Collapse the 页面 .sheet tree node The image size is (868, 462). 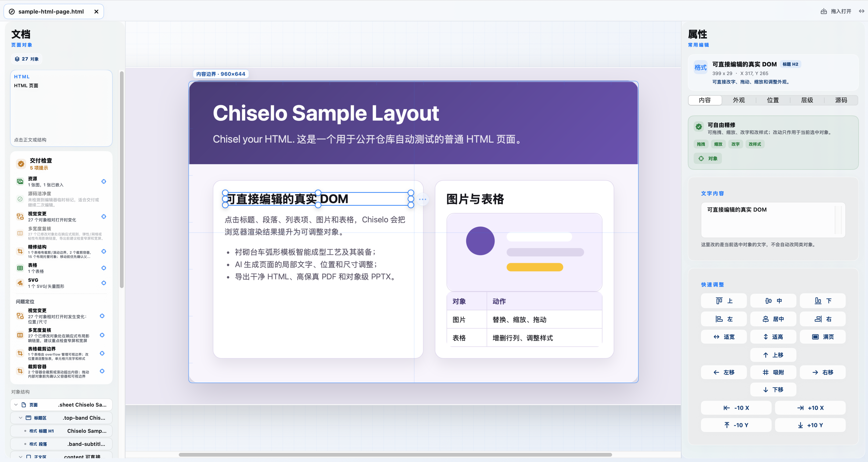[x=16, y=405]
